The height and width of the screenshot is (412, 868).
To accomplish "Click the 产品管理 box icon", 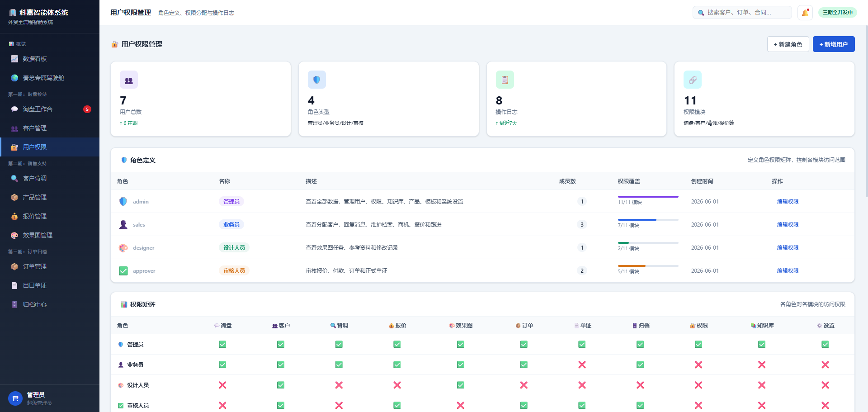I will click(14, 197).
